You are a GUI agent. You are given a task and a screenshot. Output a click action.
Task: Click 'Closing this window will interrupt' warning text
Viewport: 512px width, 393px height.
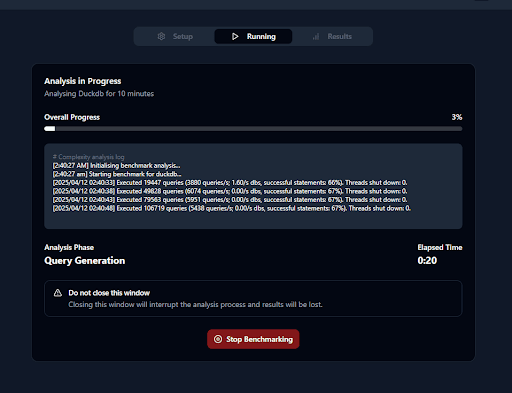195,304
